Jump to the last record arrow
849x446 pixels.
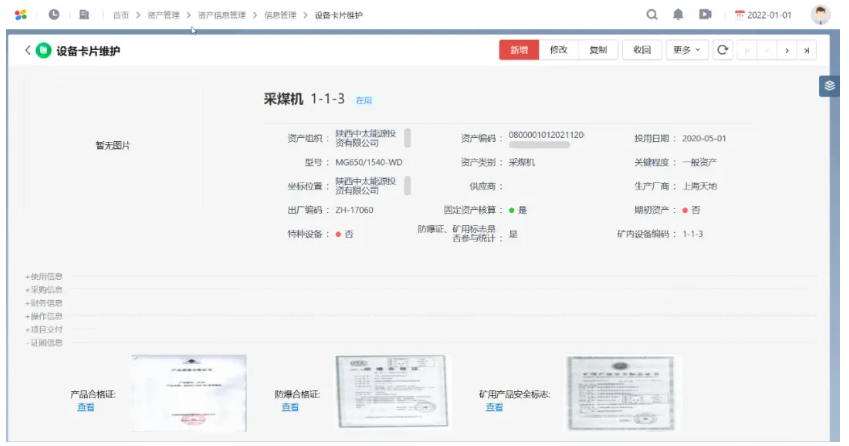pos(806,50)
